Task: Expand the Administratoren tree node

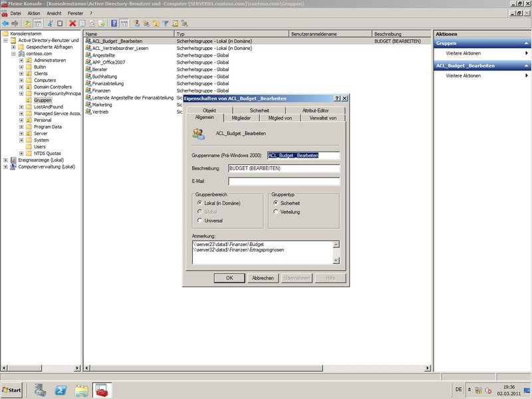Action: click(21, 61)
